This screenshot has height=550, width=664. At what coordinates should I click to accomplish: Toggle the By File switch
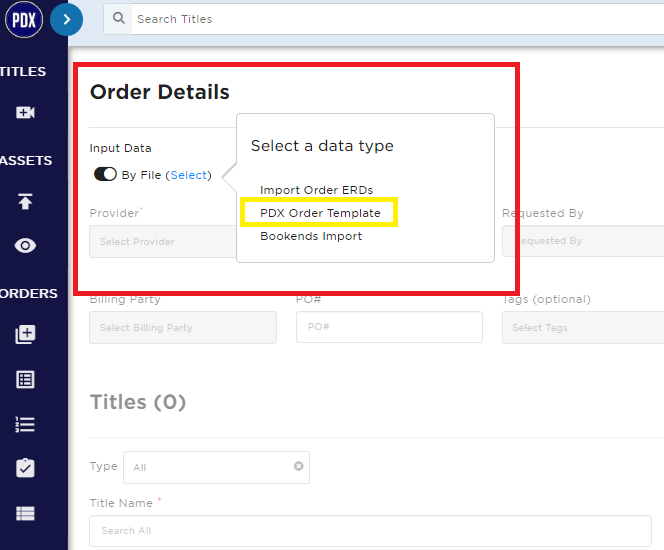pos(105,174)
